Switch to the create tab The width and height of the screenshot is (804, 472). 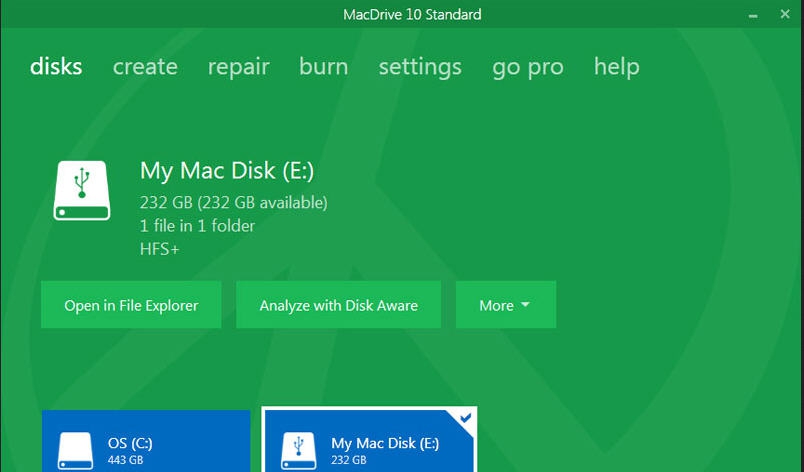[145, 67]
